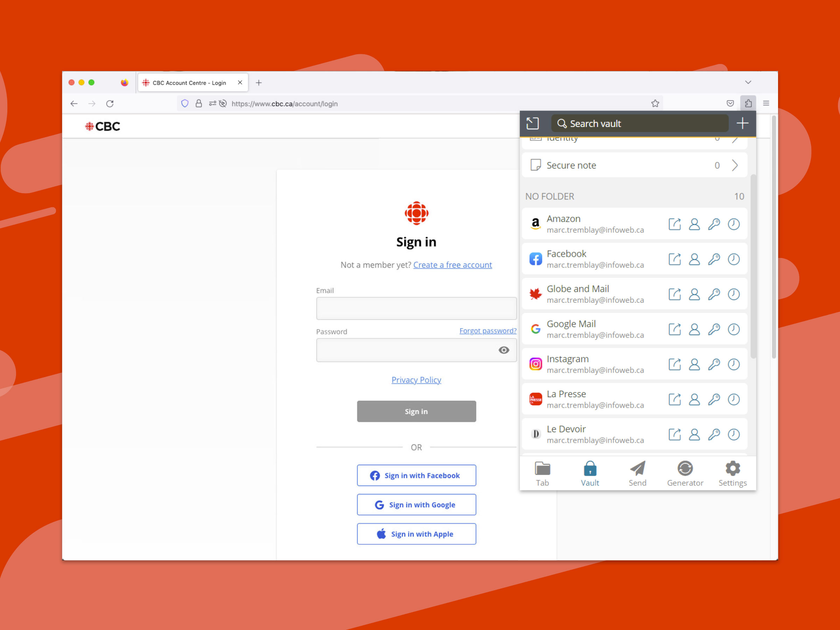This screenshot has height=630, width=840.
Task: Open the Settings tab in the vault popup
Action: 733,474
